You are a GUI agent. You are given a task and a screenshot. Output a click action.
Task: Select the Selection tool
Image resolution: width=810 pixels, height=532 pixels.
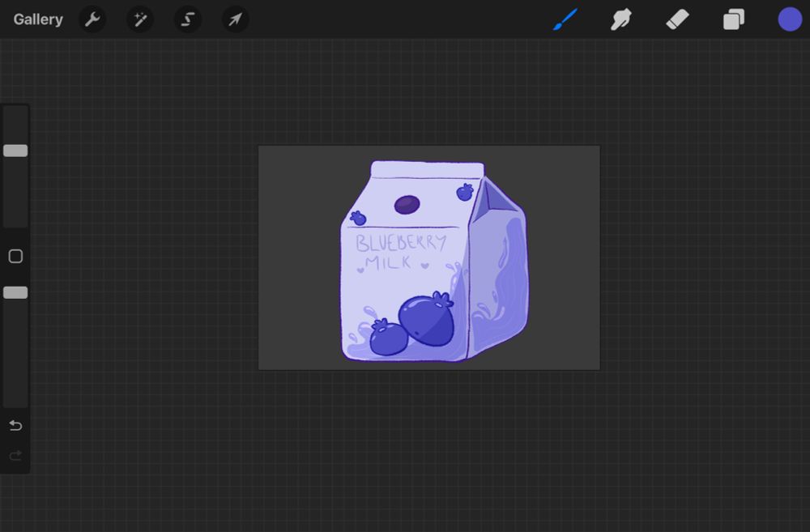(187, 19)
